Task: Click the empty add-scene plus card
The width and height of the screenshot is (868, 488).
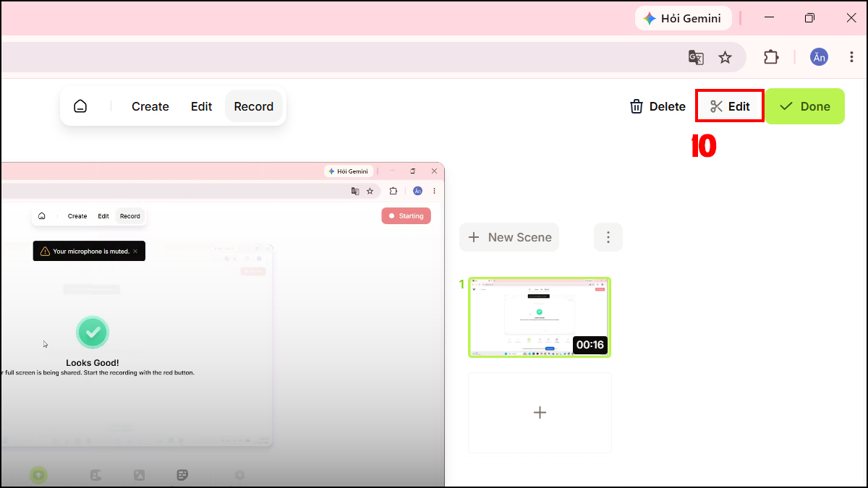Action: click(x=540, y=413)
